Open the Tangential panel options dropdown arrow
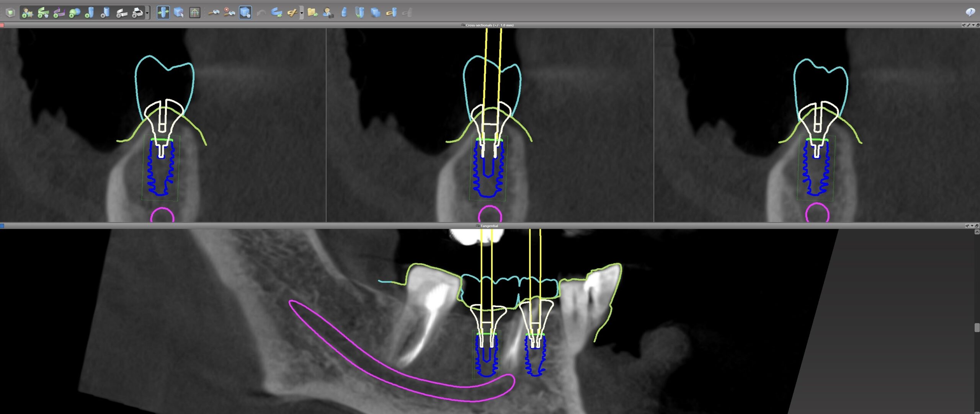The image size is (980, 414). click(x=972, y=226)
